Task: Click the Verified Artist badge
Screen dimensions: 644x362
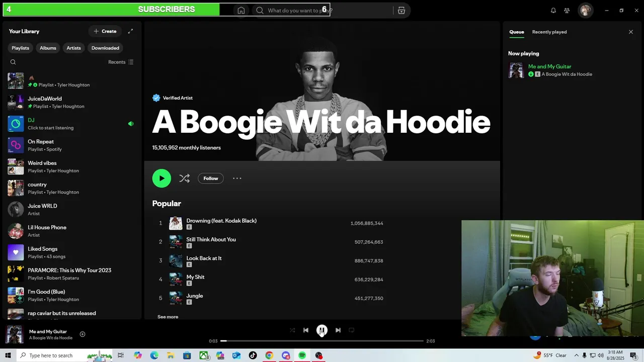Action: pyautogui.click(x=173, y=98)
